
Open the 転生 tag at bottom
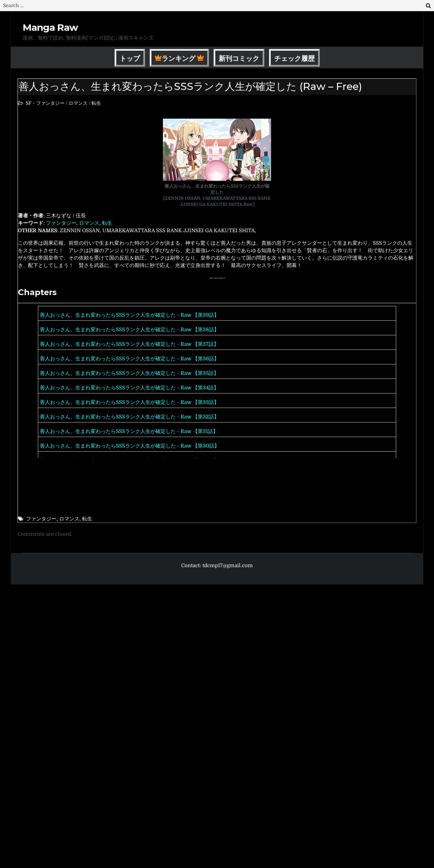[87, 519]
